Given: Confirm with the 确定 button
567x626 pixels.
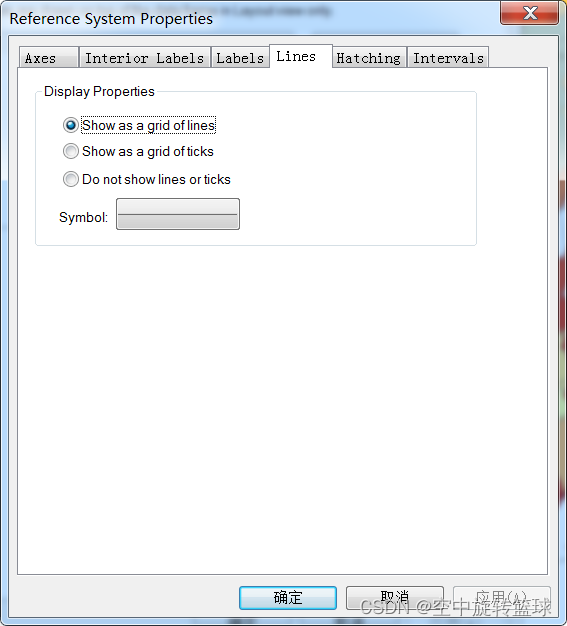Looking at the screenshot, I should tap(288, 598).
